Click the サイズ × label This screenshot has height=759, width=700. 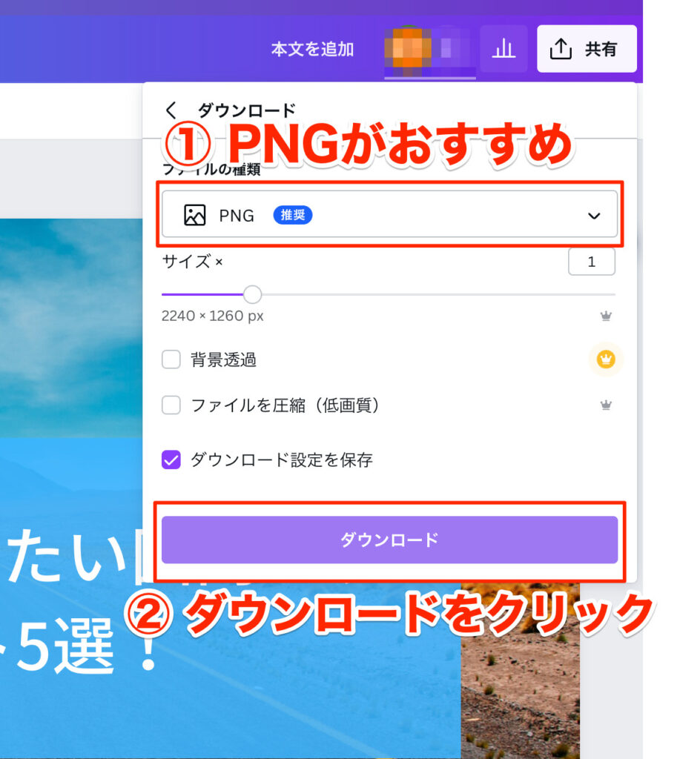pyautogui.click(x=192, y=262)
